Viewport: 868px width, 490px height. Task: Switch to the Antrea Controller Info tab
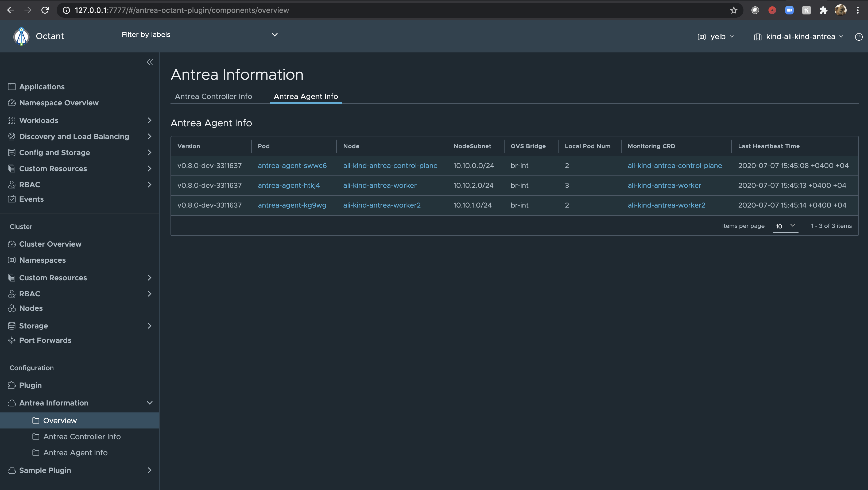point(213,97)
